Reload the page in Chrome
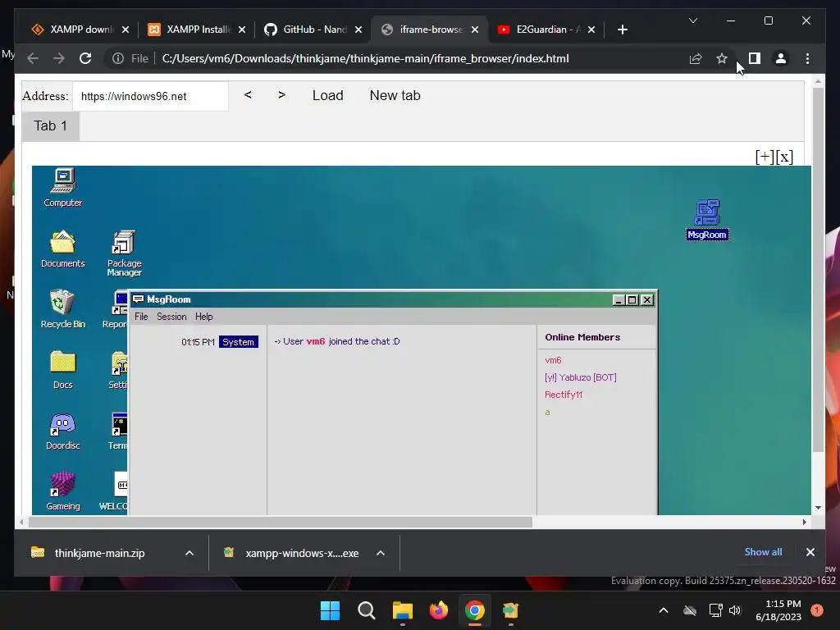840x630 pixels. click(85, 58)
